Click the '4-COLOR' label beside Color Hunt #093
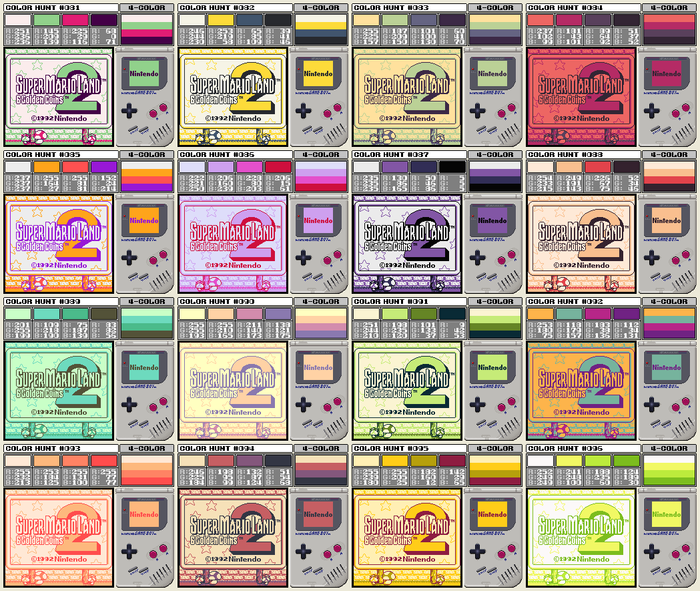Image resolution: width=700 pixels, height=591 pixels. click(x=146, y=449)
